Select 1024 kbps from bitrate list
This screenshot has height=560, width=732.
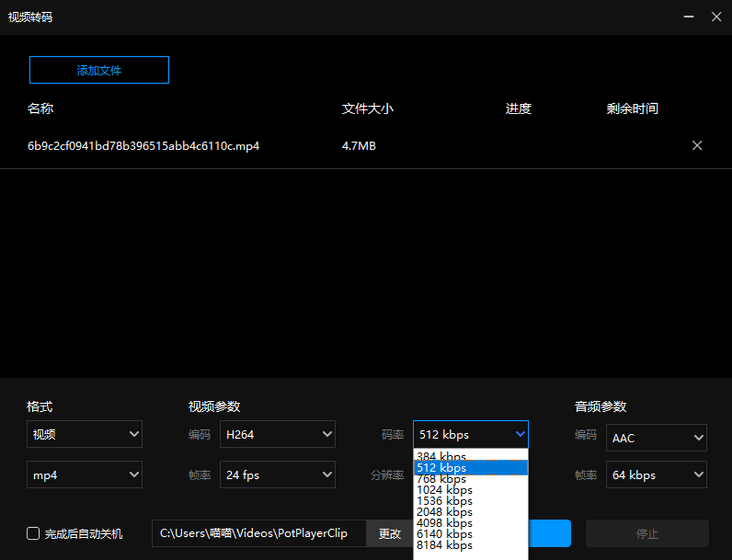pyautogui.click(x=445, y=490)
